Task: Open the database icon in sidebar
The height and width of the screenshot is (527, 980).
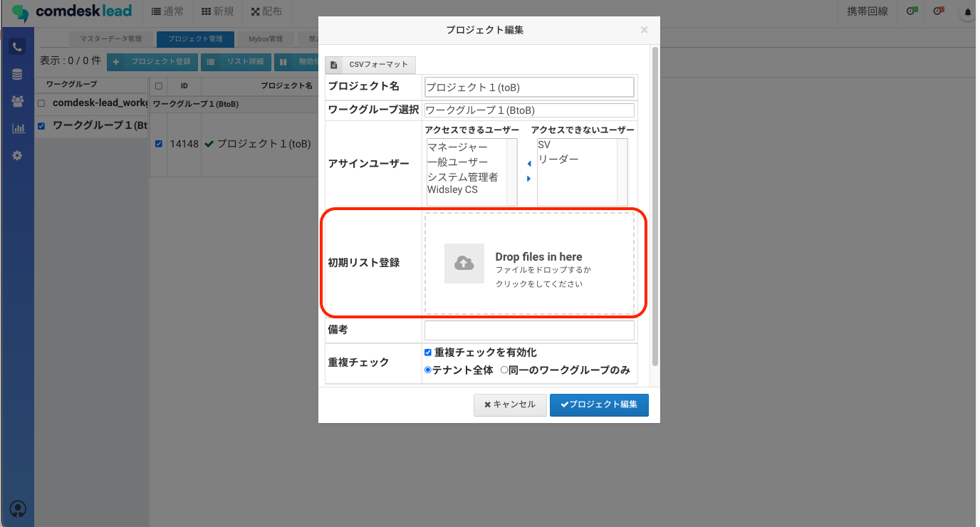Action: 17,75
